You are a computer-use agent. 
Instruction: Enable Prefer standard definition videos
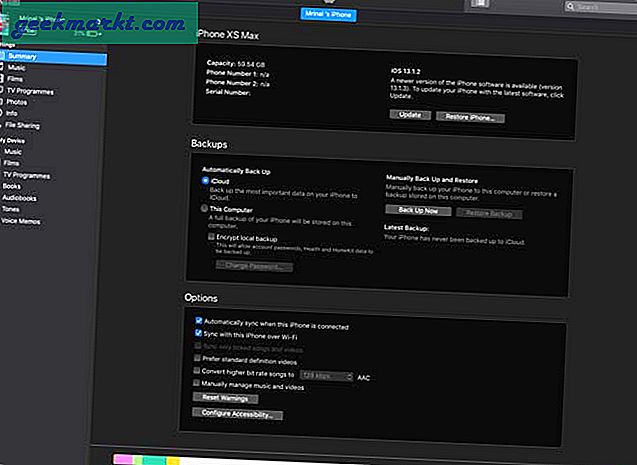tap(198, 357)
